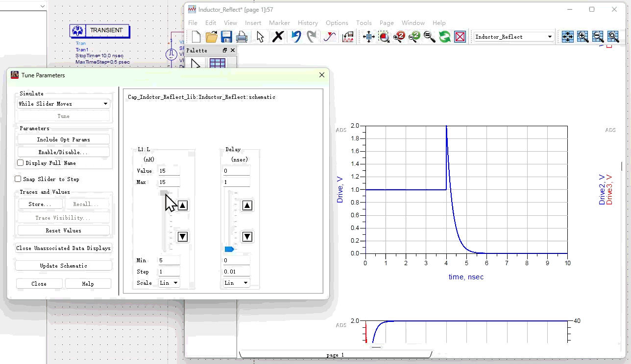Screen dimensions: 631x364
Task: Decrease L1.L with the down arrow
Action: pos(183,237)
